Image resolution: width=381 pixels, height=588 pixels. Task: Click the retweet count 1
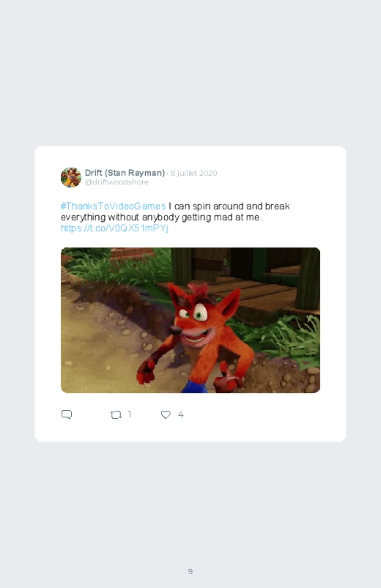click(130, 414)
